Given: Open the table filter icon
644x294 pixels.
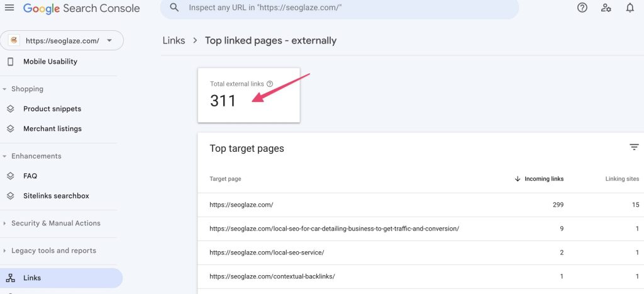Looking at the screenshot, I should (x=634, y=147).
